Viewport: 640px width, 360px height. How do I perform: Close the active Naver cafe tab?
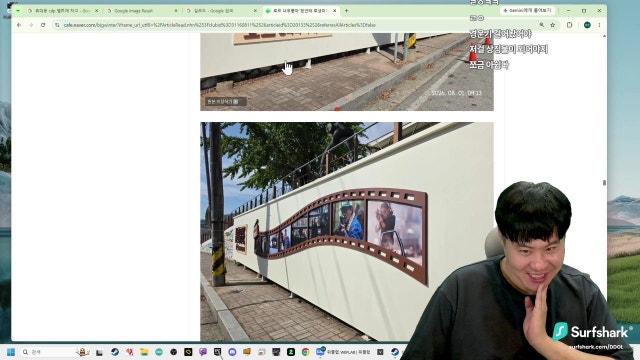[334, 11]
